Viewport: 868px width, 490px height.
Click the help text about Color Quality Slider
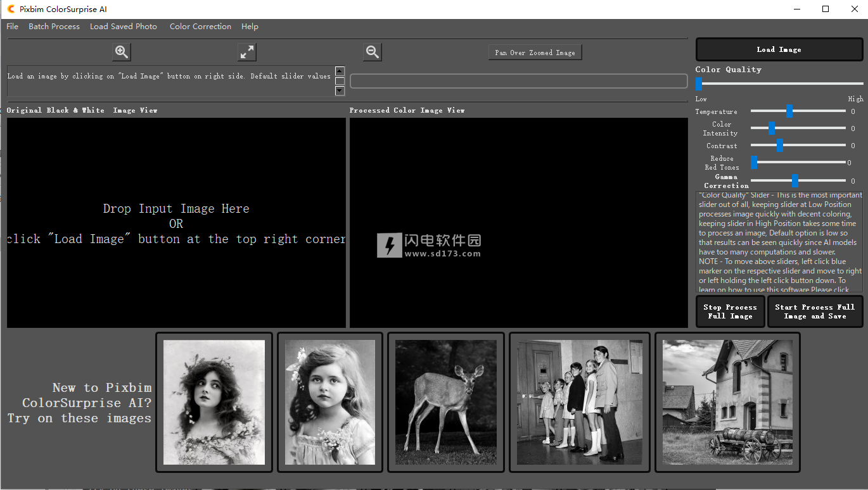[780, 242]
